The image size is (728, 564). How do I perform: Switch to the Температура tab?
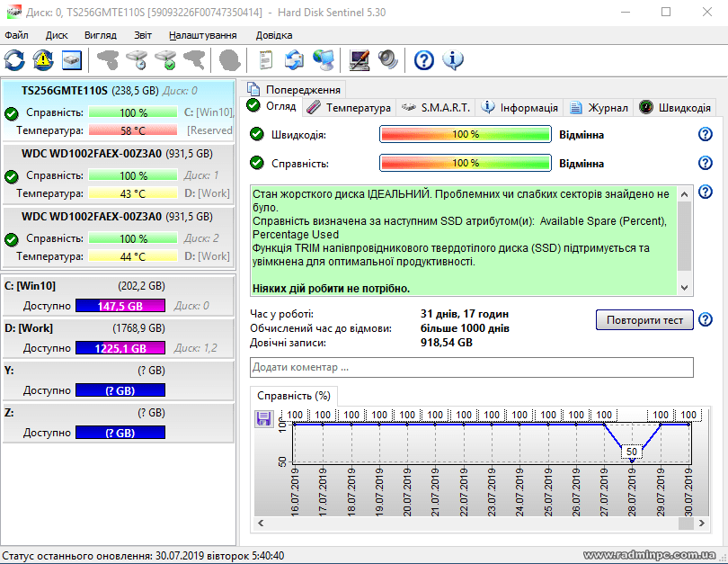click(x=349, y=107)
